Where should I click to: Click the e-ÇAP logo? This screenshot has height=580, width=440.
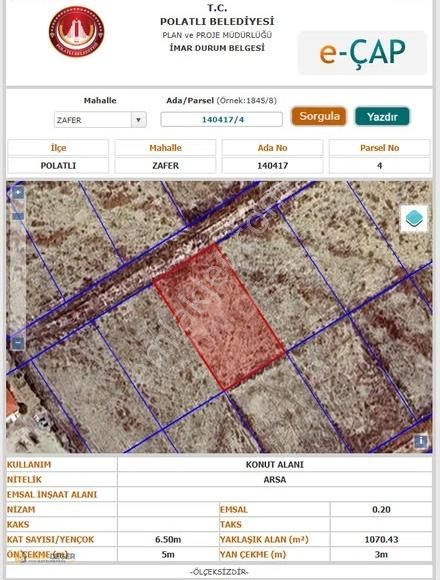[x=362, y=53]
